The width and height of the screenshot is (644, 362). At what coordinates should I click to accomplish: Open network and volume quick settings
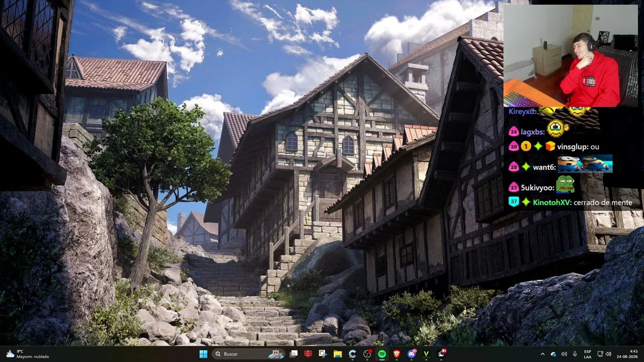coord(604,354)
